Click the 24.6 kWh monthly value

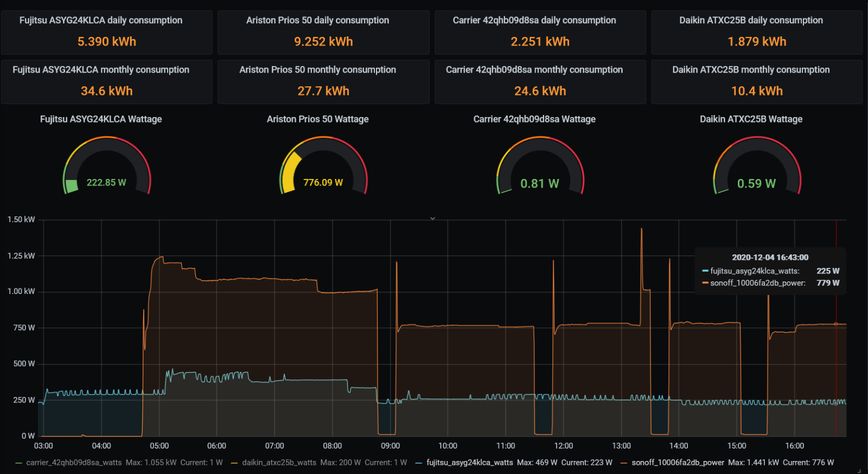click(x=540, y=91)
